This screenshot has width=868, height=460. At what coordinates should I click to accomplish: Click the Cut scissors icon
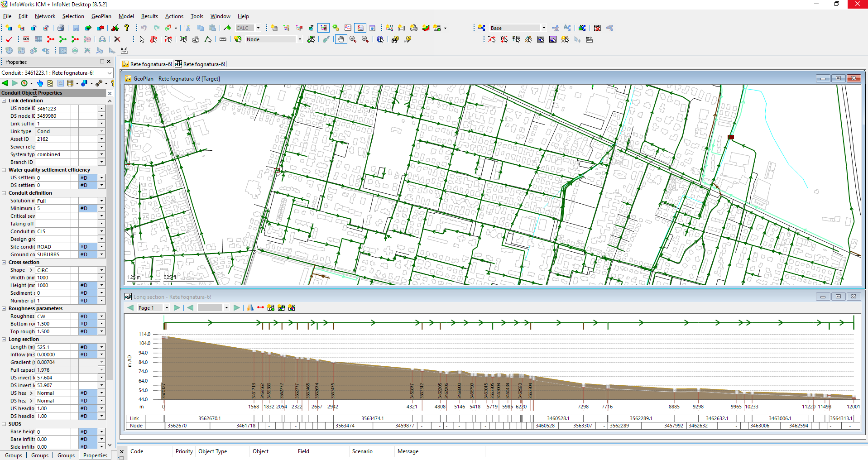point(188,28)
